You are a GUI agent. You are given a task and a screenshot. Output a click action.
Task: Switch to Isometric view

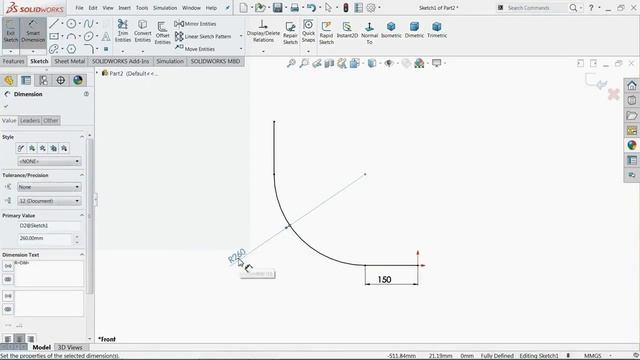tap(391, 30)
